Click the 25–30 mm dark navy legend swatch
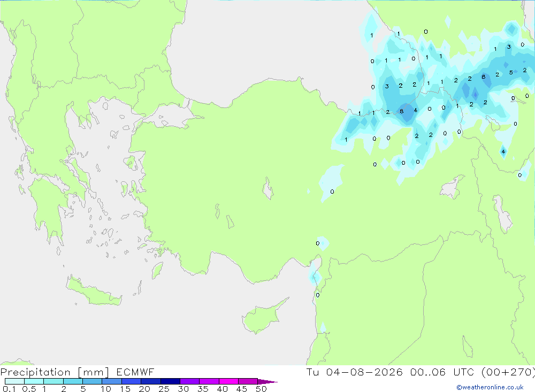 coord(170,381)
